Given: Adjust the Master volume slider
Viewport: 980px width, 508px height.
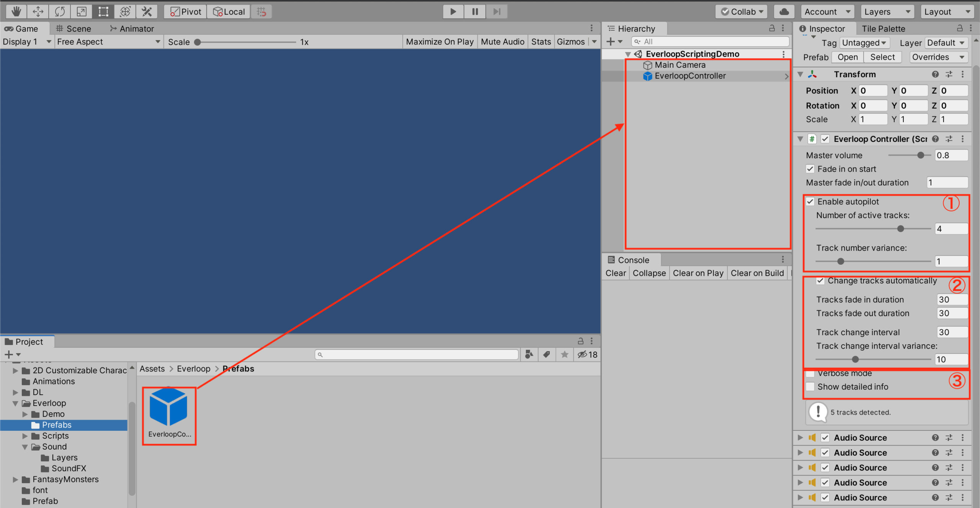Looking at the screenshot, I should [x=921, y=155].
